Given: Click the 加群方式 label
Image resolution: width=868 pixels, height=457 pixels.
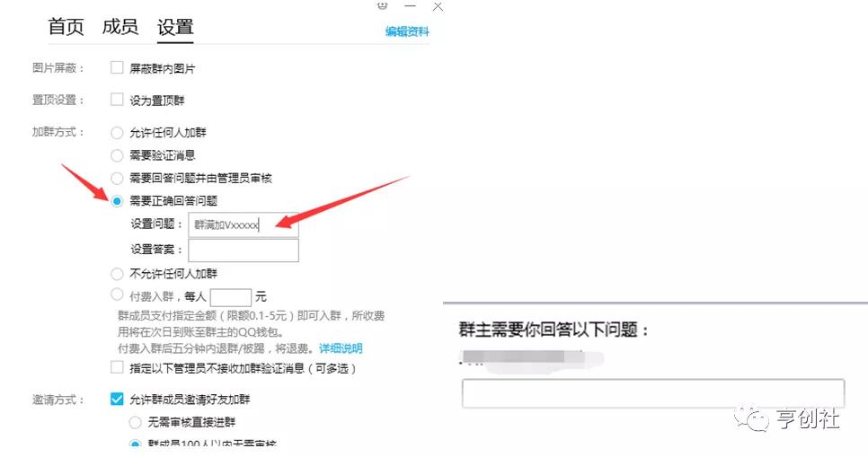Looking at the screenshot, I should click(x=58, y=132).
